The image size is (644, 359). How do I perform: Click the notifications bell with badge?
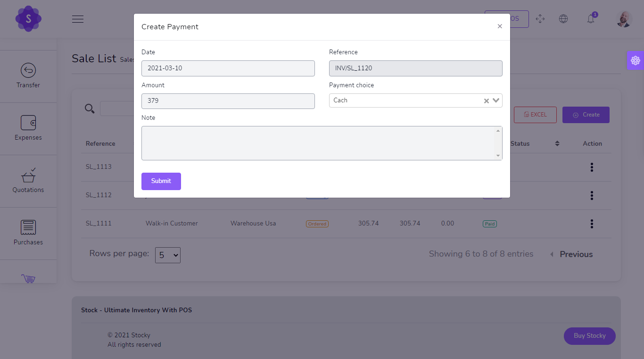click(x=591, y=19)
